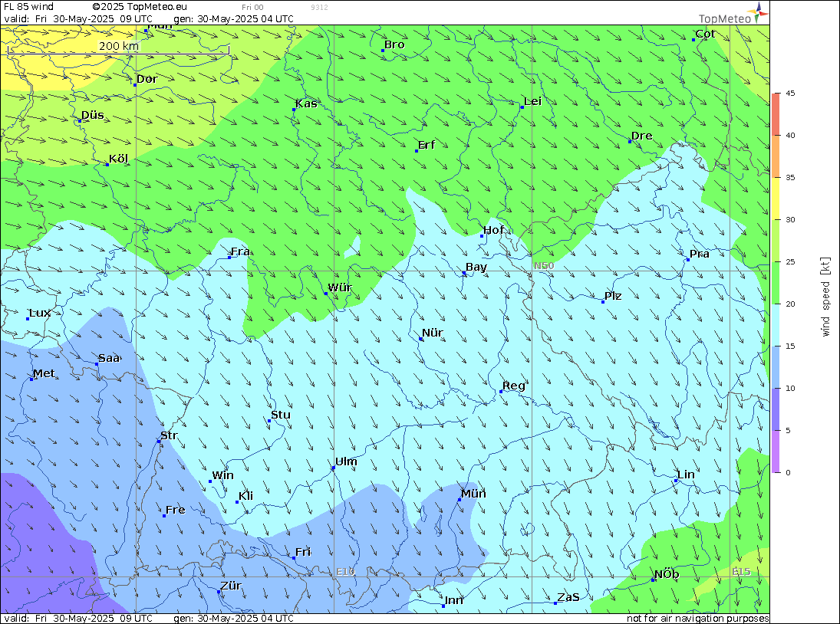Click the 'N50' latitude grid label

(544, 266)
